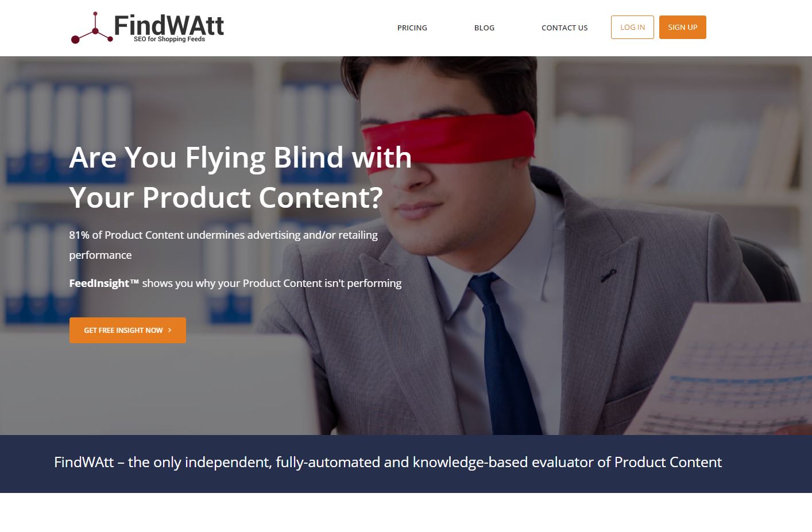This screenshot has width=812, height=532.
Task: Select CONTACT US in the top navigation
Action: pos(564,28)
